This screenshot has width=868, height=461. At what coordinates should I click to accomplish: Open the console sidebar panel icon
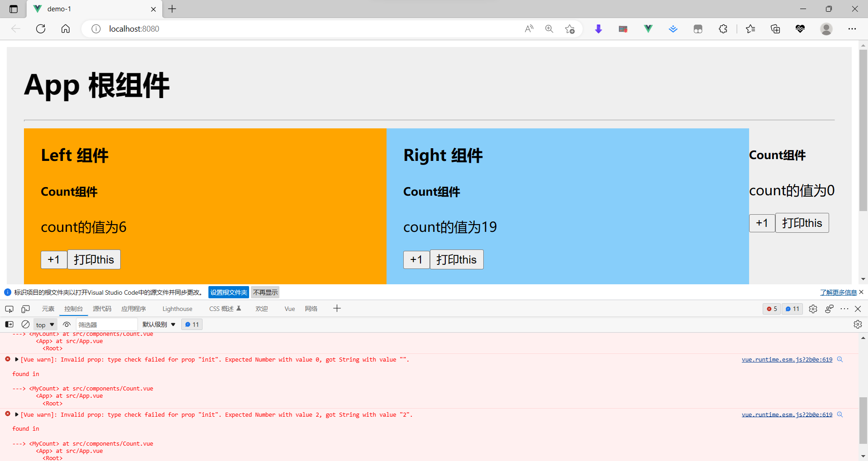click(9, 324)
